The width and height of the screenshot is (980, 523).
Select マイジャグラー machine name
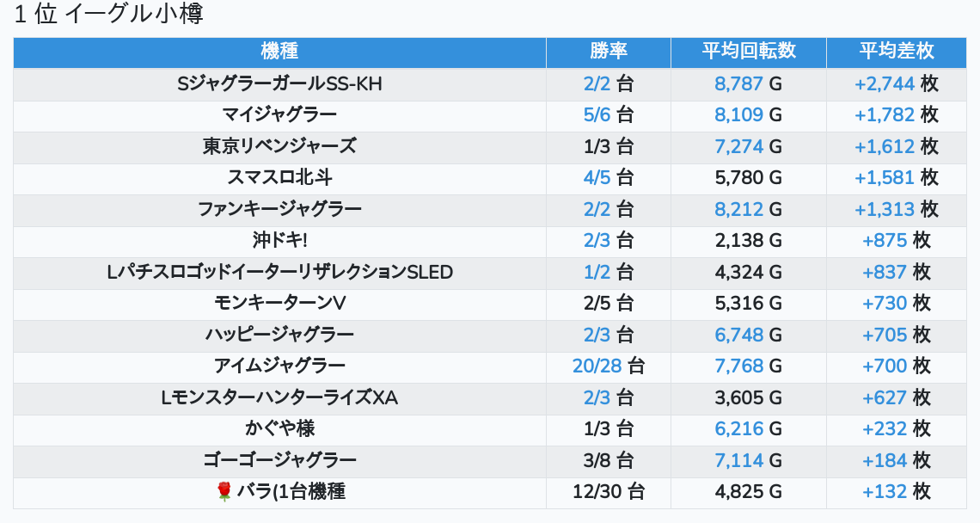click(x=279, y=114)
